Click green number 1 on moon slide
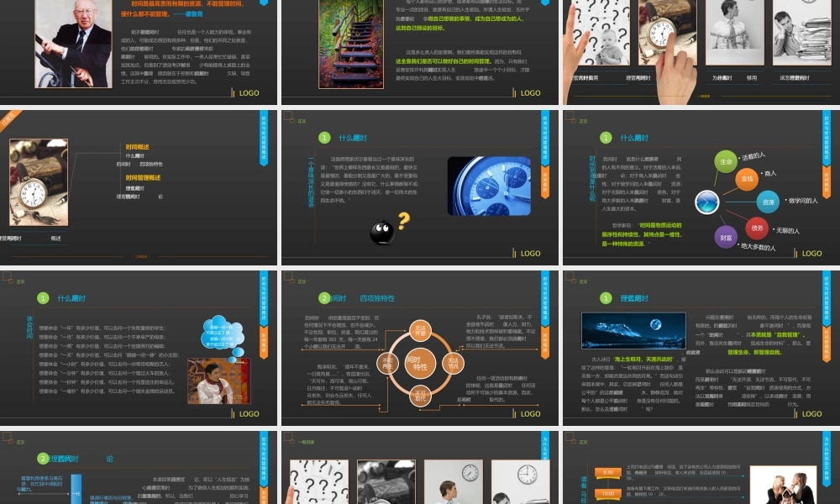840x504 pixels. (606, 298)
